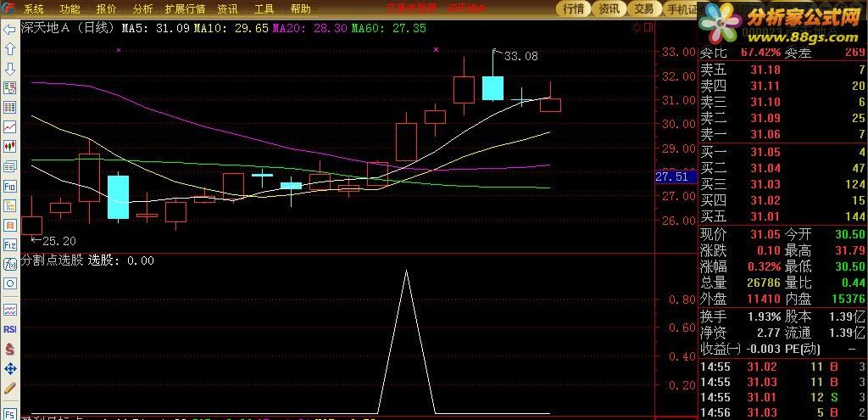Click the 自 self-selected stocks icon
The width and height of the screenshot is (868, 420).
9,225
